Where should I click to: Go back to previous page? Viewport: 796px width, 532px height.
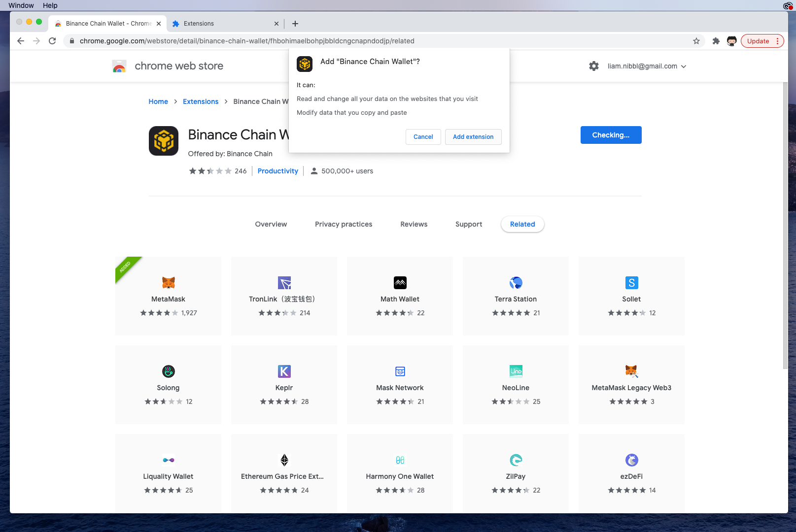(21, 41)
